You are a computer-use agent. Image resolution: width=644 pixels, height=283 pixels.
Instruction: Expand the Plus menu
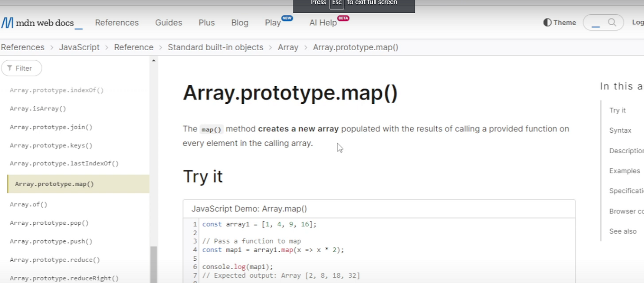click(x=206, y=22)
